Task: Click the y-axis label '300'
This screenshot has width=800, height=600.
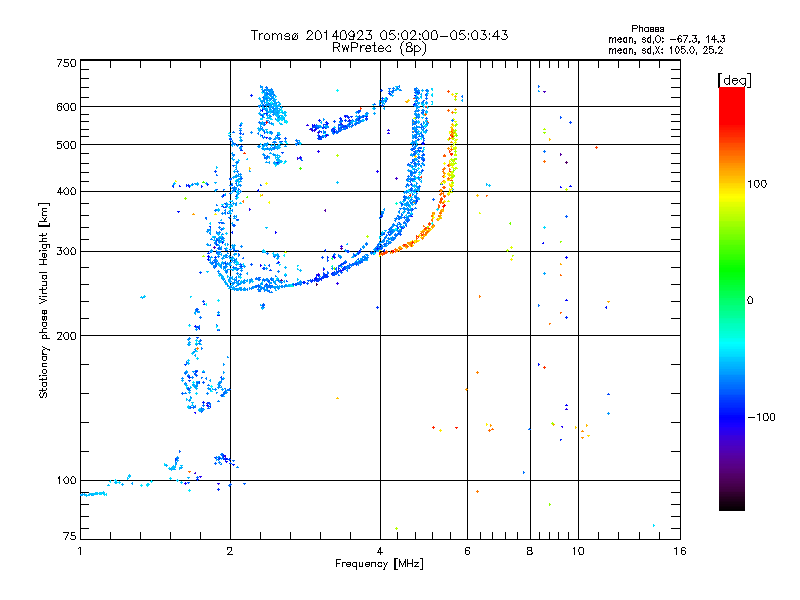Action: pyautogui.click(x=66, y=252)
